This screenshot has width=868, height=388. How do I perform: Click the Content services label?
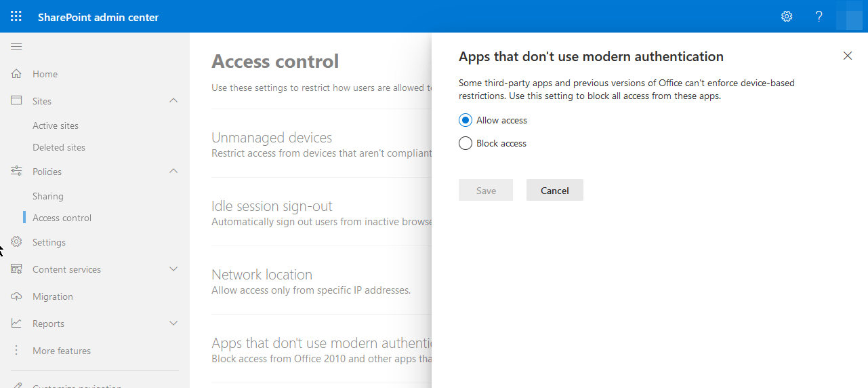click(x=66, y=269)
